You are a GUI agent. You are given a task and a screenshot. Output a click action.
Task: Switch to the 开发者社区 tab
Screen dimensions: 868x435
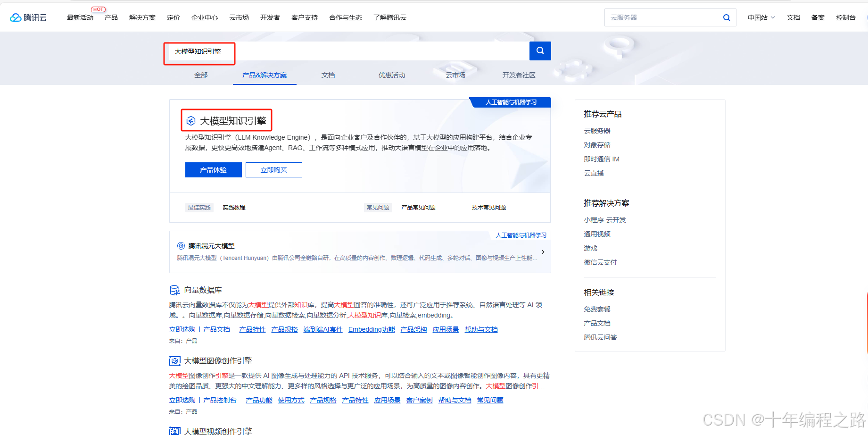click(x=519, y=75)
